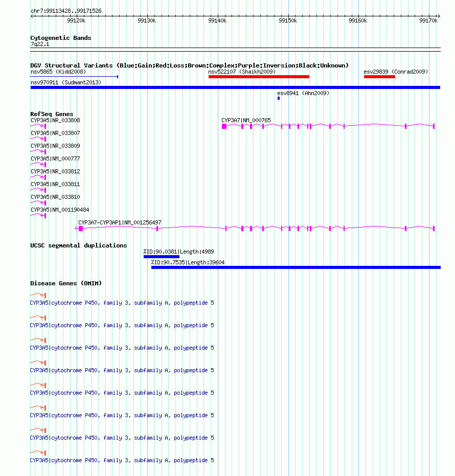455x476 pixels.
Task: Click the short blue Length:4989 duplication bar
Action: pos(162,257)
